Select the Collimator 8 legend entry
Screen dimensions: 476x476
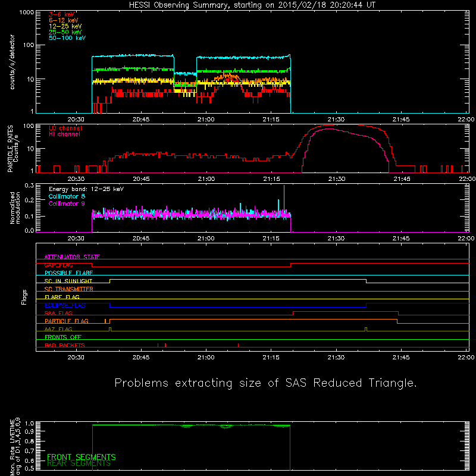click(x=67, y=196)
